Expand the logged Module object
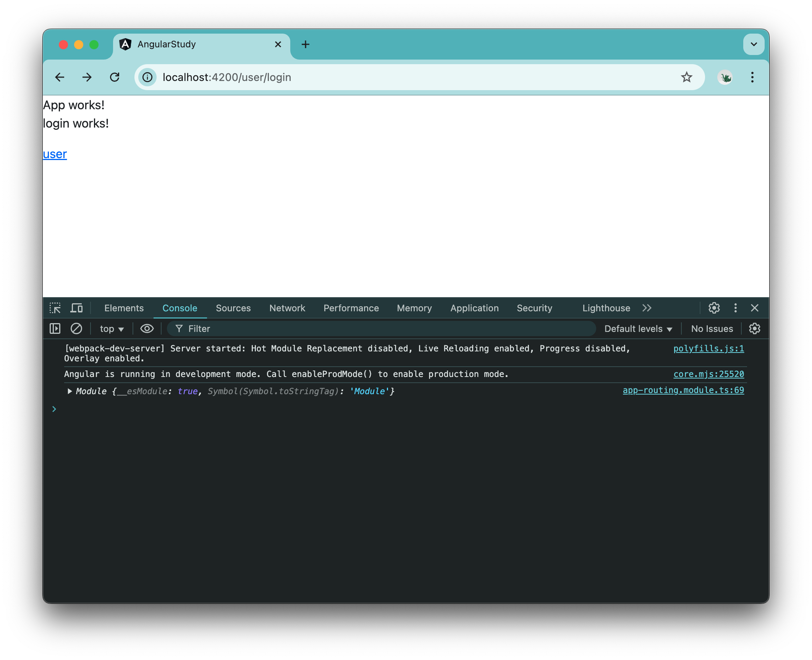The width and height of the screenshot is (812, 660). click(70, 391)
